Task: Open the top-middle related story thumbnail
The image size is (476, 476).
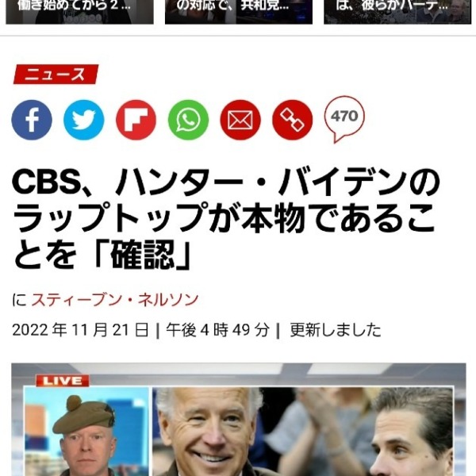Action: point(239,12)
